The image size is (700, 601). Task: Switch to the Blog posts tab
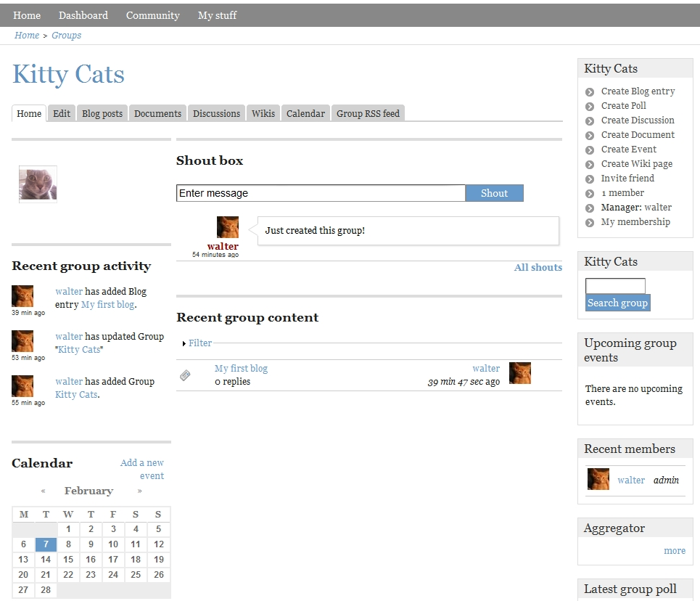pyautogui.click(x=102, y=113)
